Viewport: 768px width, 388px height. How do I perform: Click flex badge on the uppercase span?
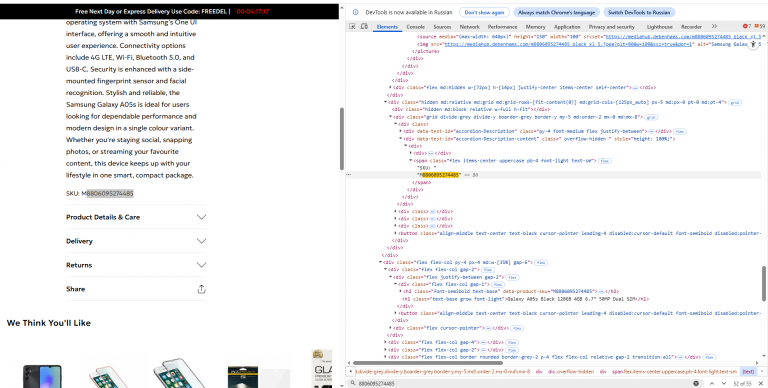[605, 161]
